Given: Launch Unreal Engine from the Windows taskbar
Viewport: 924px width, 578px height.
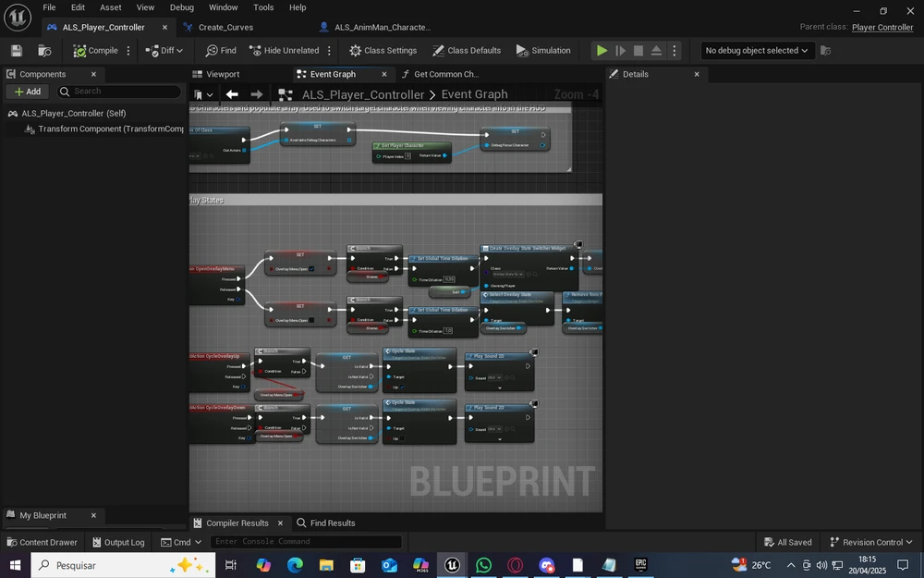Looking at the screenshot, I should tap(452, 565).
